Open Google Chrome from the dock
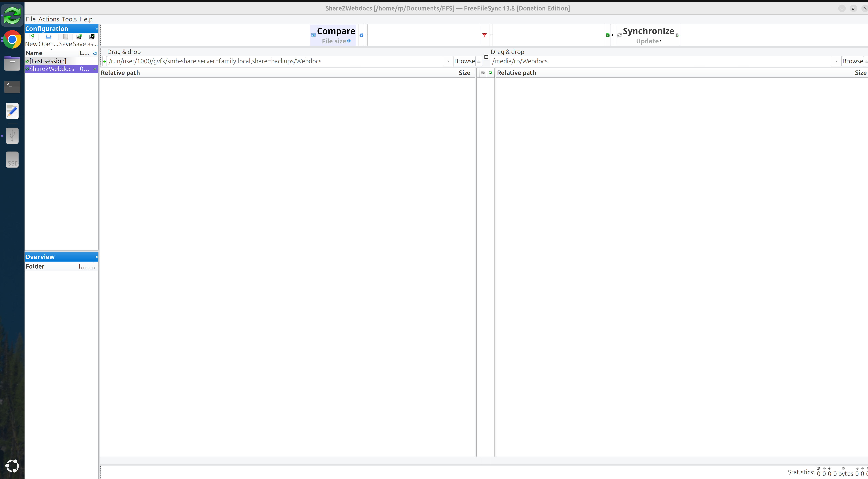This screenshot has height=479, width=868. pos(12,40)
